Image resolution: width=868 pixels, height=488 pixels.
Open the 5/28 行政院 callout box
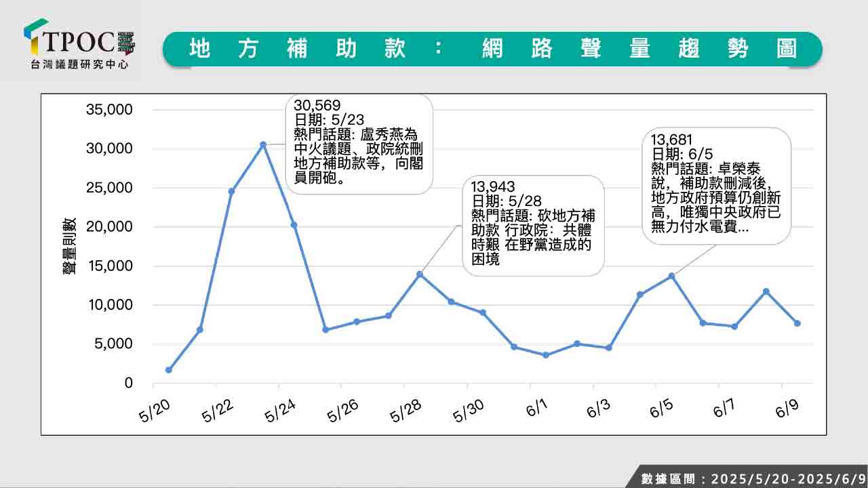pos(533,226)
